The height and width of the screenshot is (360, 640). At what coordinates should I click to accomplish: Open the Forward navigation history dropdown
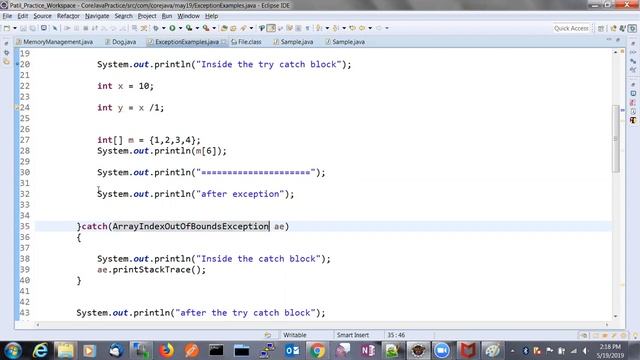click(387, 28)
